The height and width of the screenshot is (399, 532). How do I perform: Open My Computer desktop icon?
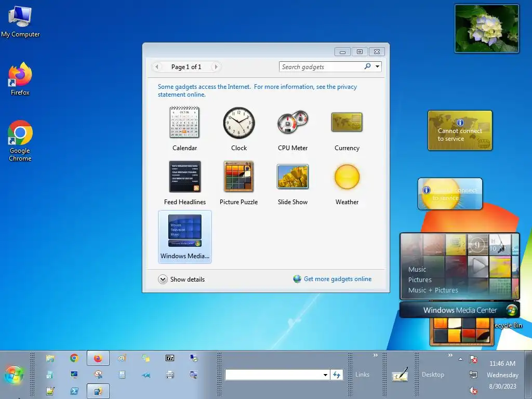pos(20,21)
